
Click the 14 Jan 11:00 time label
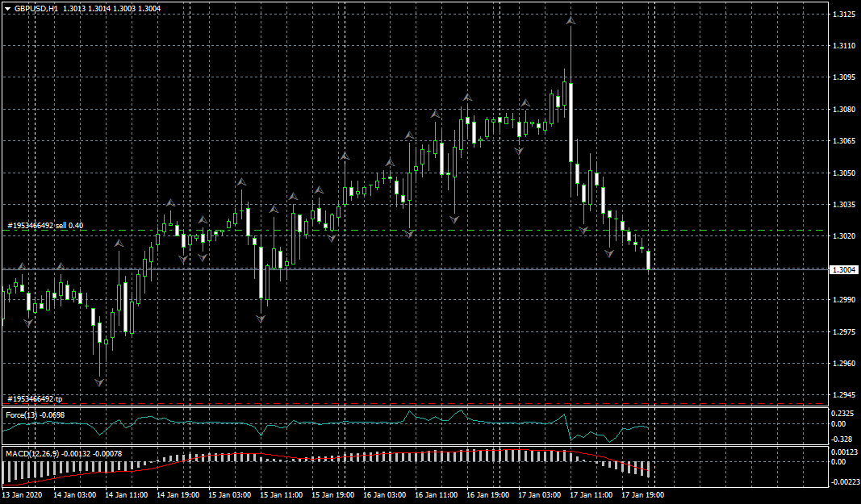point(127,495)
